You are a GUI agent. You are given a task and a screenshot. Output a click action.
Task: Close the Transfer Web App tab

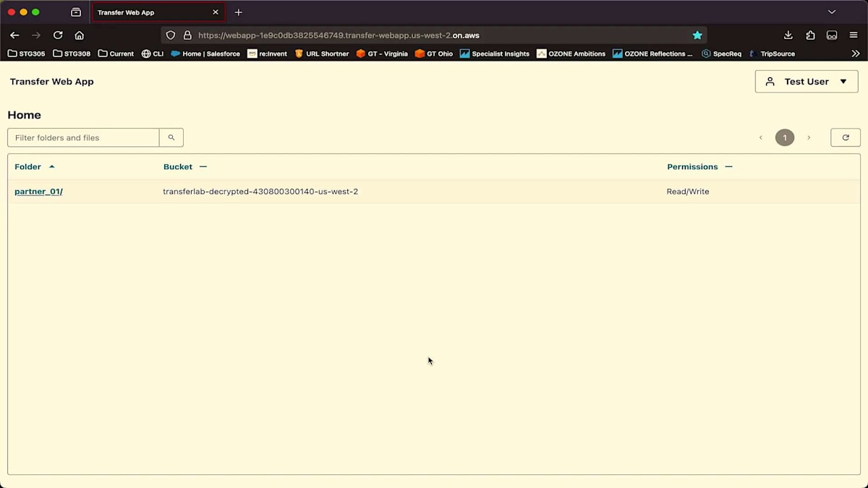pyautogui.click(x=216, y=12)
